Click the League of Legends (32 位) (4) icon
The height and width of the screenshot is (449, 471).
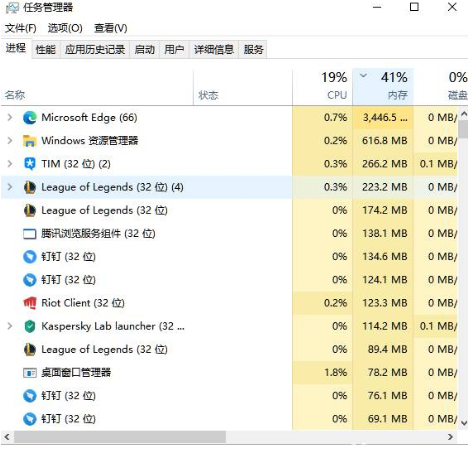point(30,187)
